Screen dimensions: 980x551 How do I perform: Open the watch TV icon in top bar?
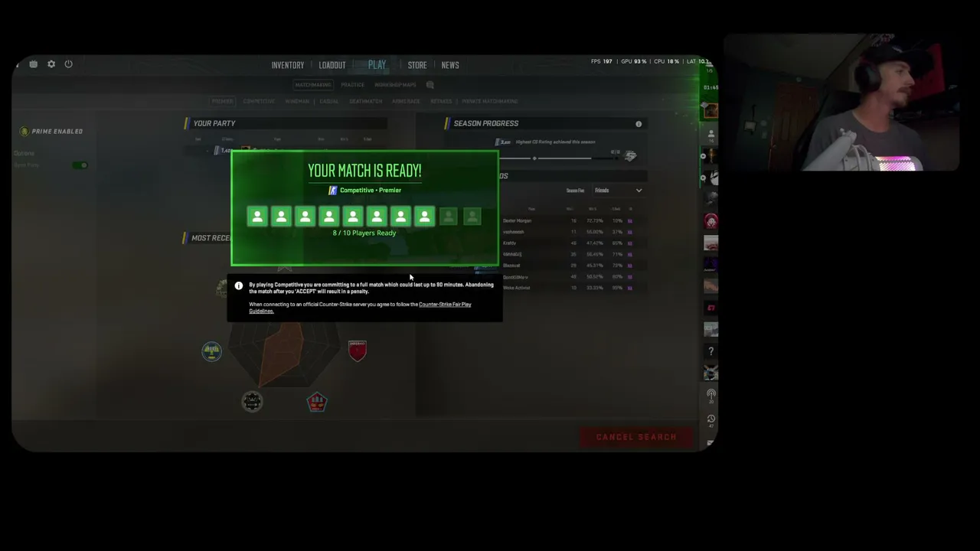click(34, 64)
